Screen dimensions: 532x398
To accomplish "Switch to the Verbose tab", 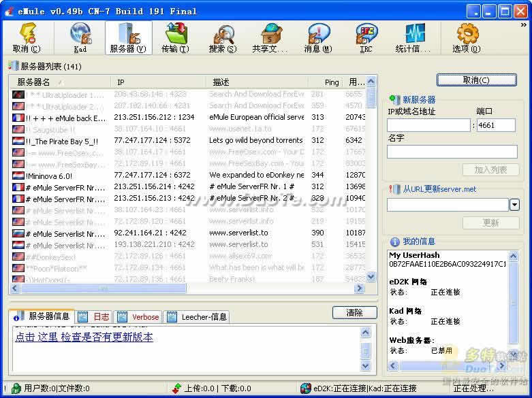I will [138, 317].
